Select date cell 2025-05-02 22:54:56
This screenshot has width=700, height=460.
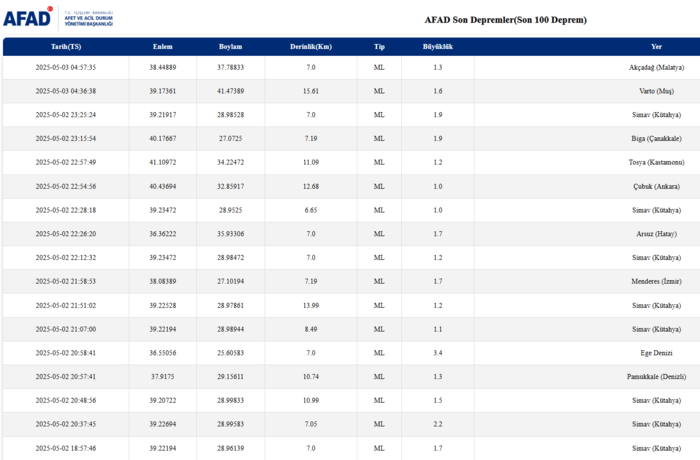[66, 186]
